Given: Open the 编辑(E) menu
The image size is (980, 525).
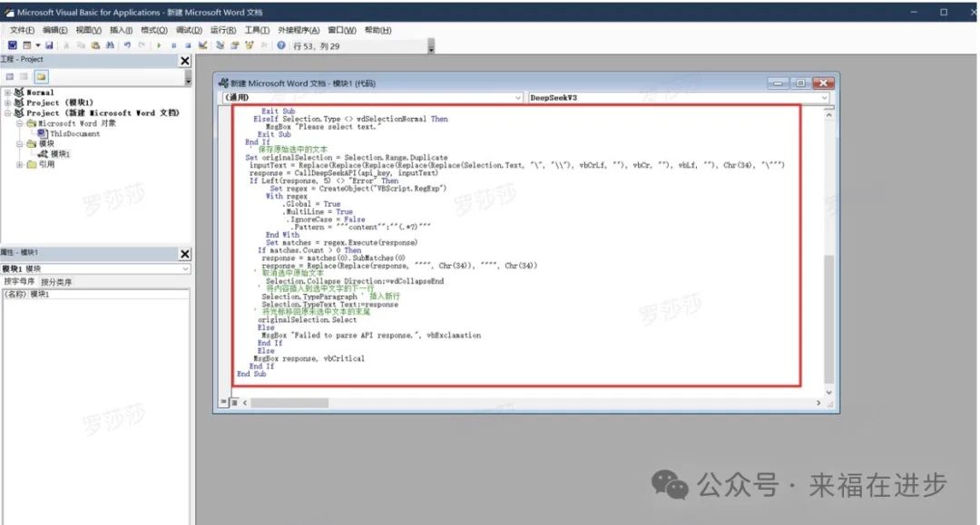Looking at the screenshot, I should point(55,30).
